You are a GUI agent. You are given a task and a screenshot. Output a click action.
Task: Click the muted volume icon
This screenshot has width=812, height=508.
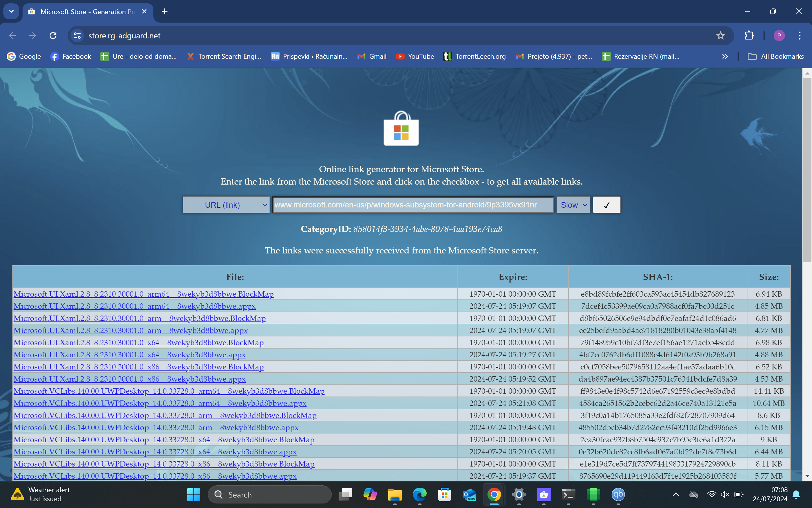click(725, 494)
